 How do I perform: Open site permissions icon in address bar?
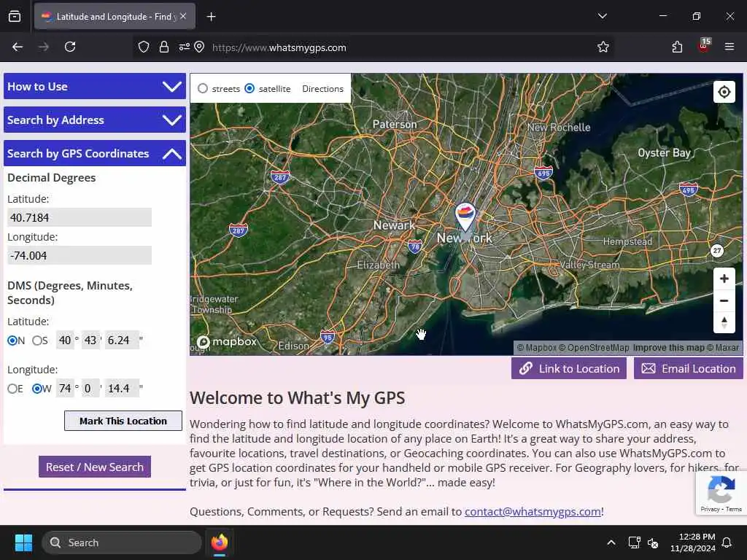coord(184,47)
